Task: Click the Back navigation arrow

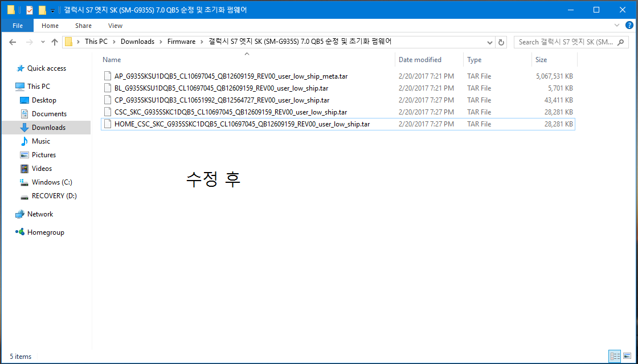Action: coord(13,42)
